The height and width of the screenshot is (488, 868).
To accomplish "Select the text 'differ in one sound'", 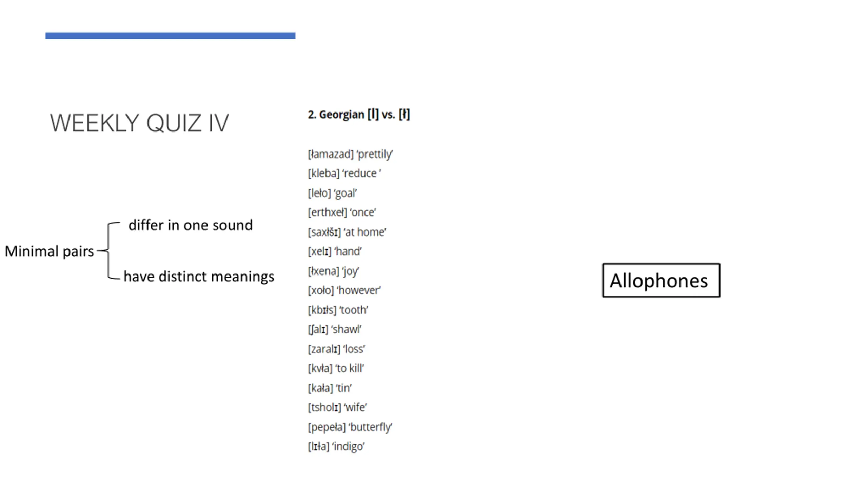I will point(191,225).
